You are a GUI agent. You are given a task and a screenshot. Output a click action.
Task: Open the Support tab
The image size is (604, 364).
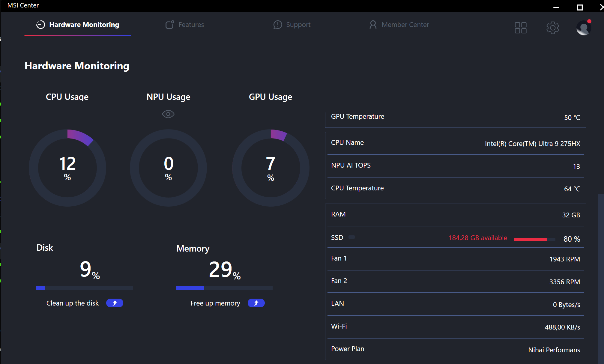coord(292,25)
